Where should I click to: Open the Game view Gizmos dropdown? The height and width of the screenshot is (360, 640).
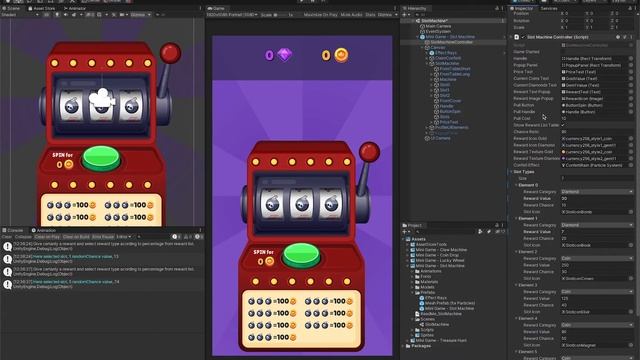(387, 15)
